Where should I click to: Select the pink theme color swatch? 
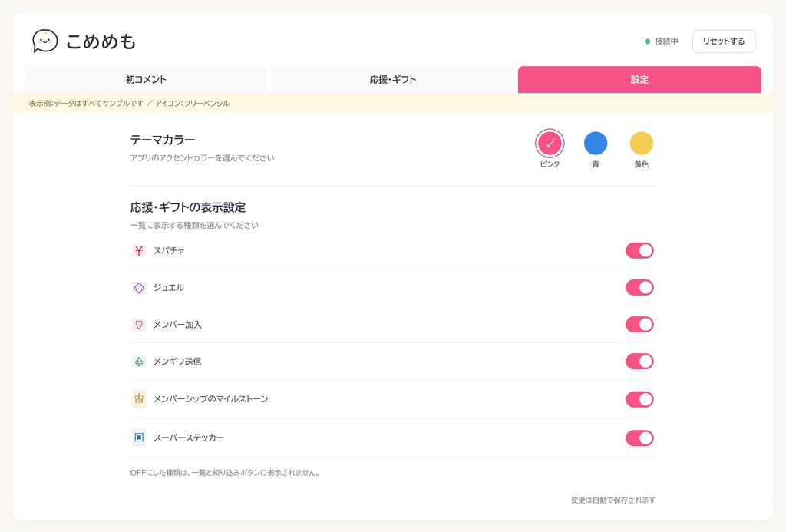(550, 144)
